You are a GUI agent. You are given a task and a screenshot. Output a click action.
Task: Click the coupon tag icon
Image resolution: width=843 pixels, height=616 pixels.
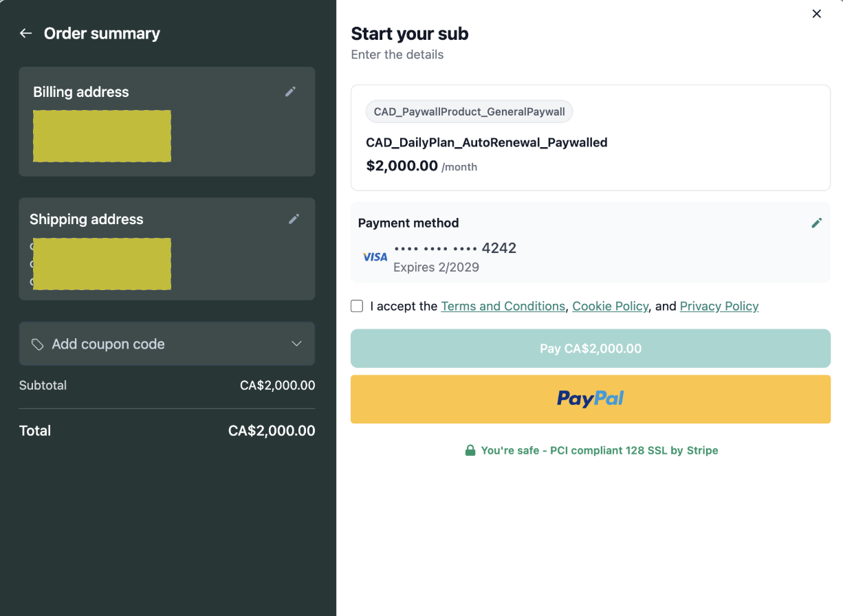(x=38, y=344)
